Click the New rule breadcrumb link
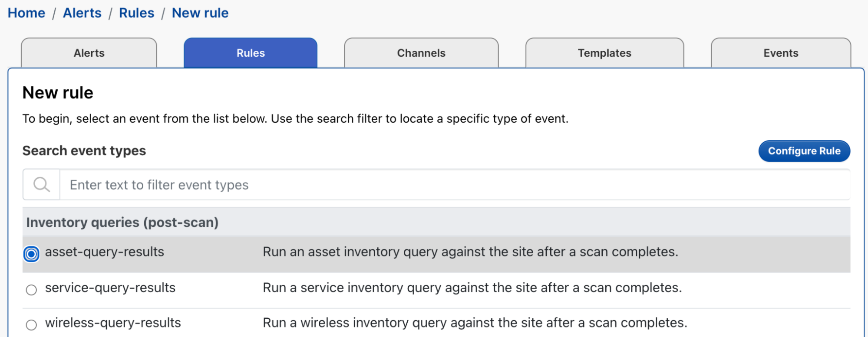Screen dimensions: 868x337 pyautogui.click(x=200, y=13)
